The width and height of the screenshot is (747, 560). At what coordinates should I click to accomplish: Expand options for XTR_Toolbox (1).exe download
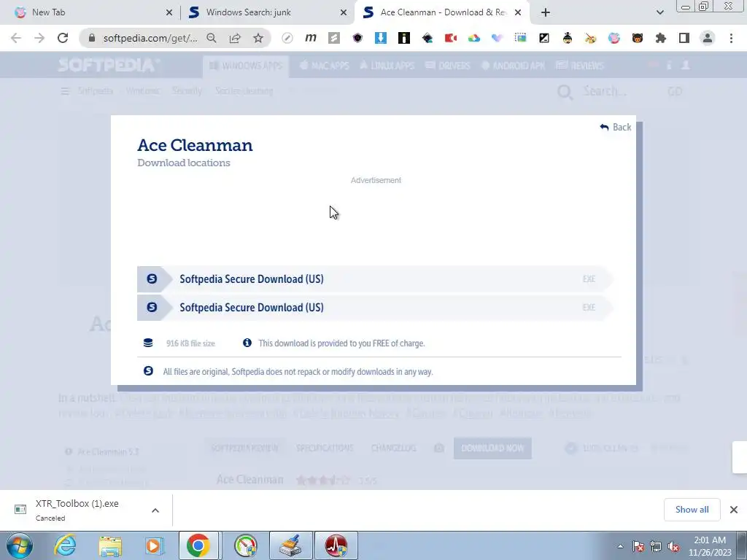coord(155,510)
